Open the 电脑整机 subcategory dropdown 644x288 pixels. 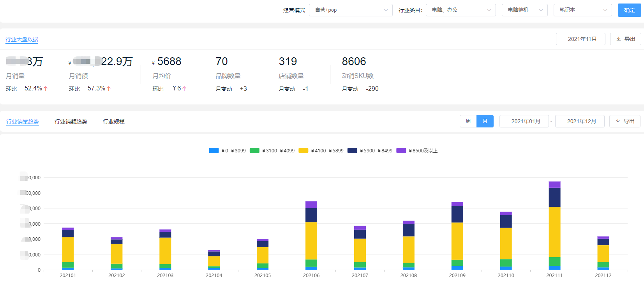(525, 10)
